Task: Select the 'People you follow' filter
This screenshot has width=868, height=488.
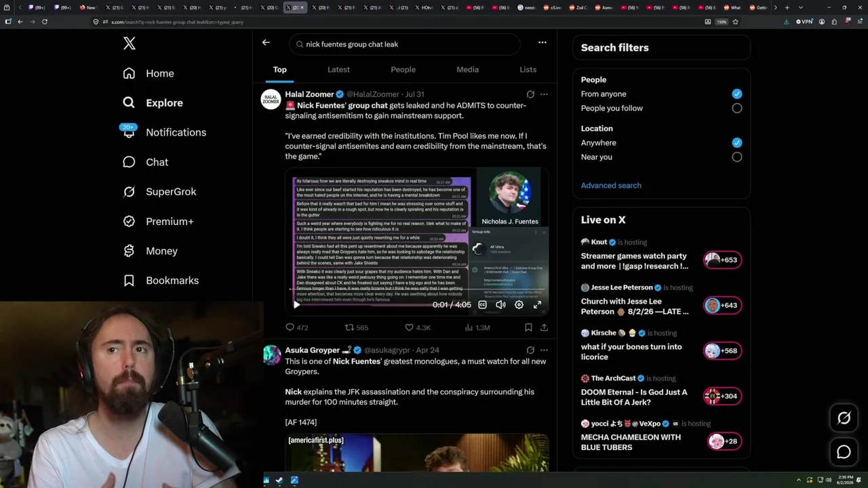Action: tap(737, 108)
